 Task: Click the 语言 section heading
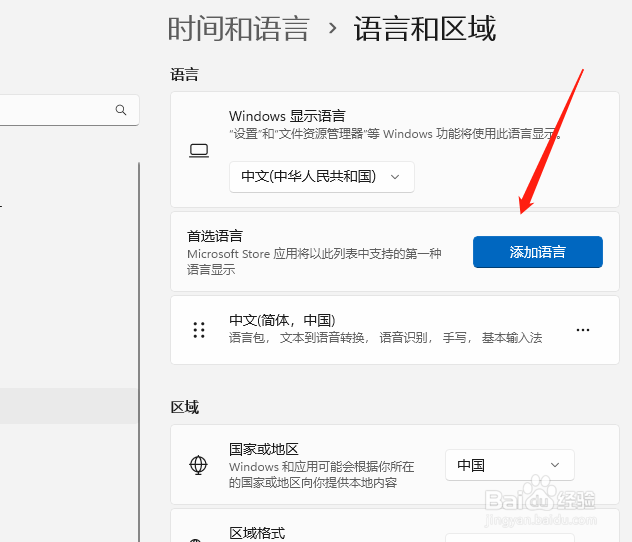coord(184,75)
